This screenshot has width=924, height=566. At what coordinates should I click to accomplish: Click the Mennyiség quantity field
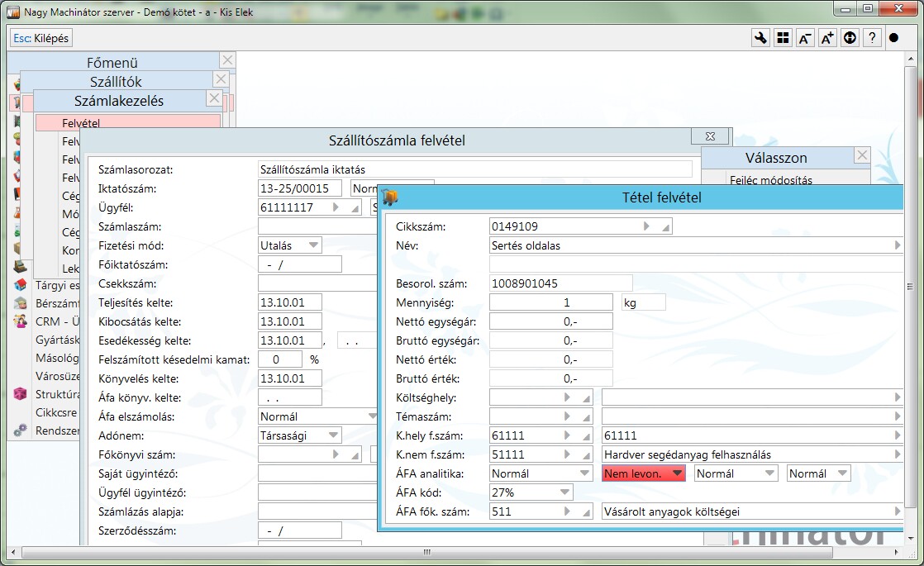[x=551, y=302]
